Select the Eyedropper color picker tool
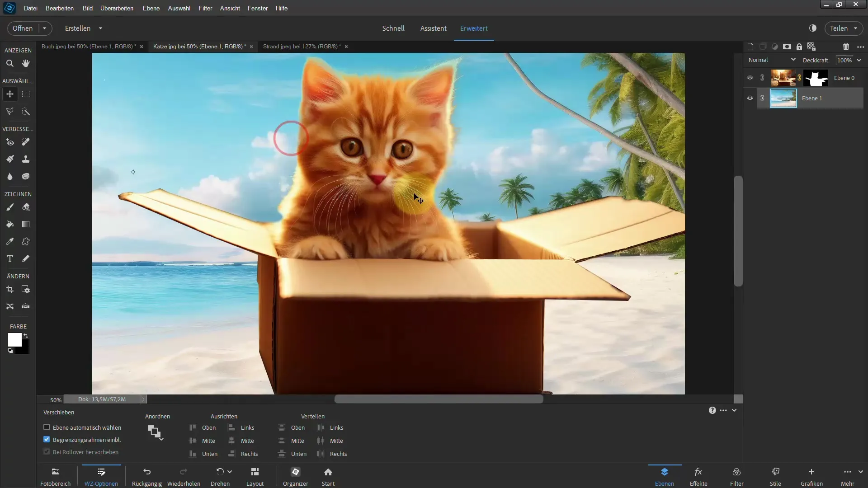Viewport: 868px width, 488px height. point(9,241)
